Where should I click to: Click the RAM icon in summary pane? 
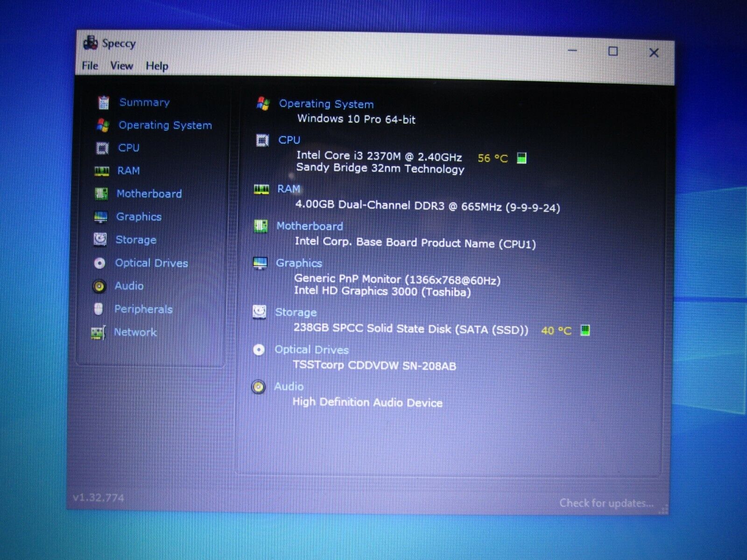coord(261,189)
